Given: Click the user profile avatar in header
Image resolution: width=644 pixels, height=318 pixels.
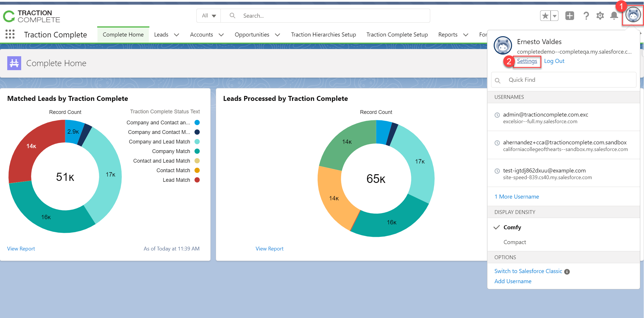Looking at the screenshot, I should click(x=633, y=15).
